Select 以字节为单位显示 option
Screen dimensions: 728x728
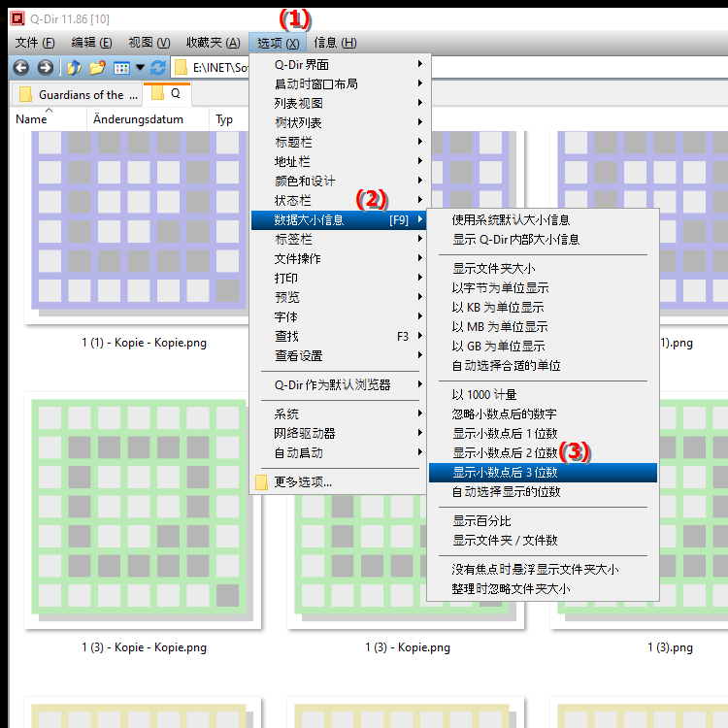click(x=543, y=288)
